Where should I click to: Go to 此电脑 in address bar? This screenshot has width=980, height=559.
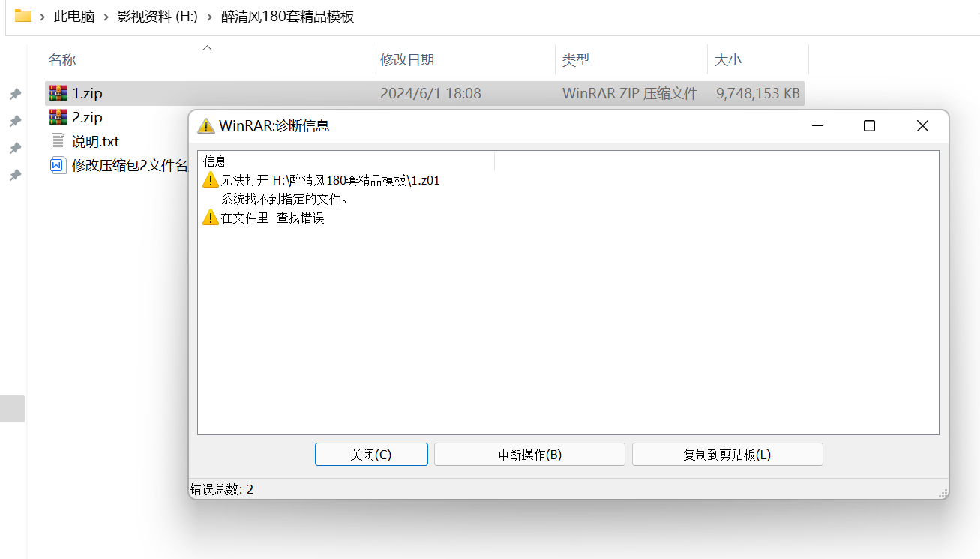click(74, 17)
